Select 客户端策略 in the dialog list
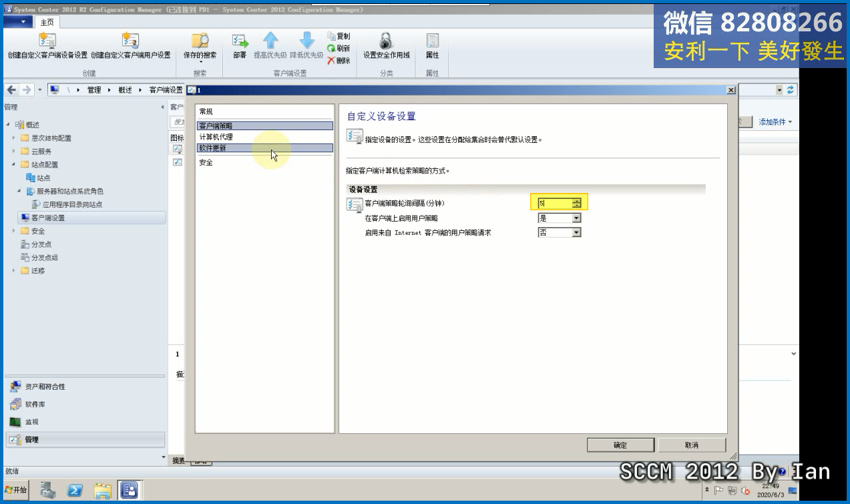 coord(265,125)
